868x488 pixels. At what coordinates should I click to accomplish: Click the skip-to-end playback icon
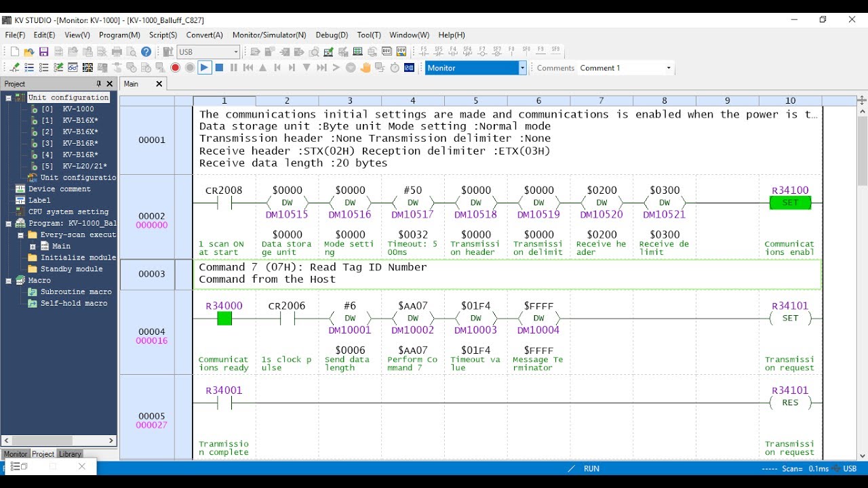[x=321, y=68]
